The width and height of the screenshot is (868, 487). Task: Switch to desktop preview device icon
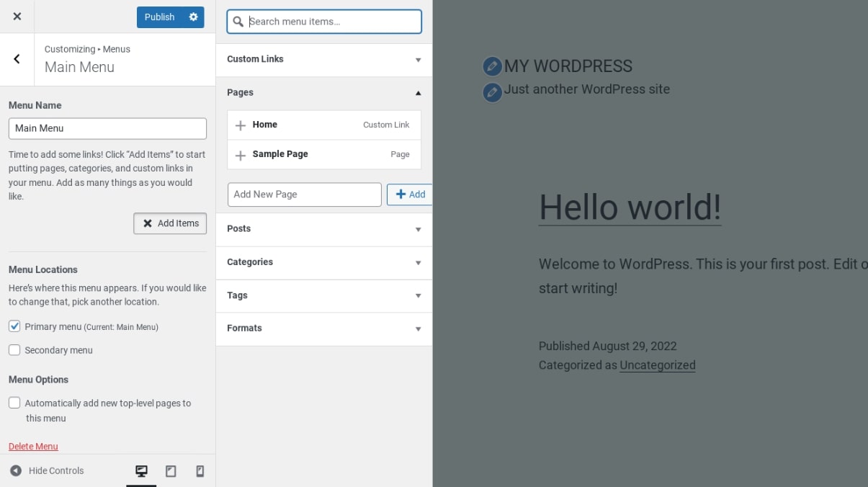[142, 471]
